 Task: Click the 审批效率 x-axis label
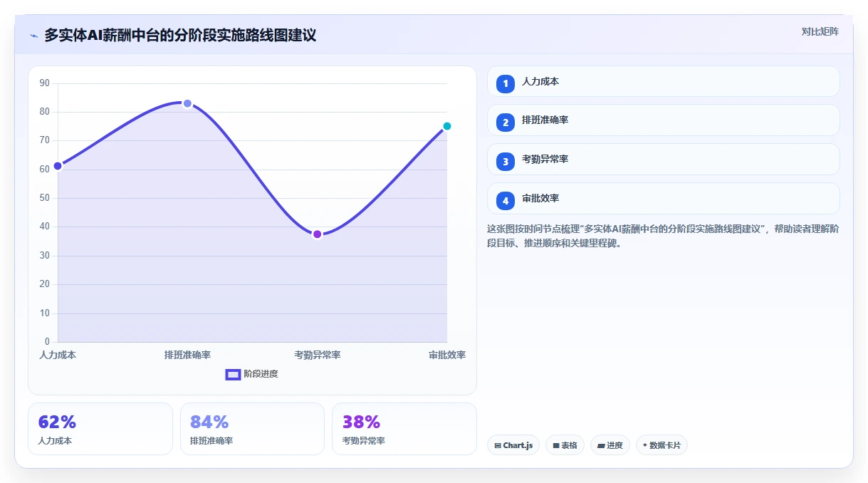[447, 355]
